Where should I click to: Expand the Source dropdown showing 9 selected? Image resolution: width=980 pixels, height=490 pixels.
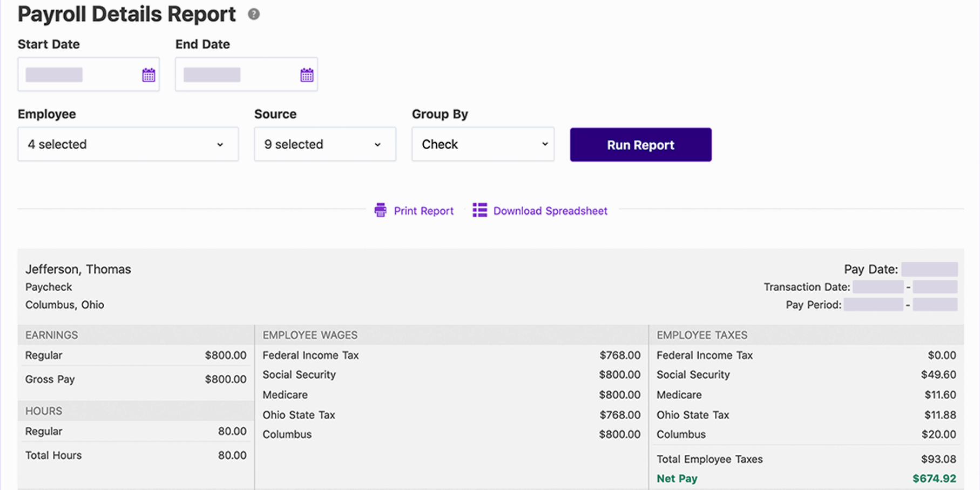coord(325,144)
